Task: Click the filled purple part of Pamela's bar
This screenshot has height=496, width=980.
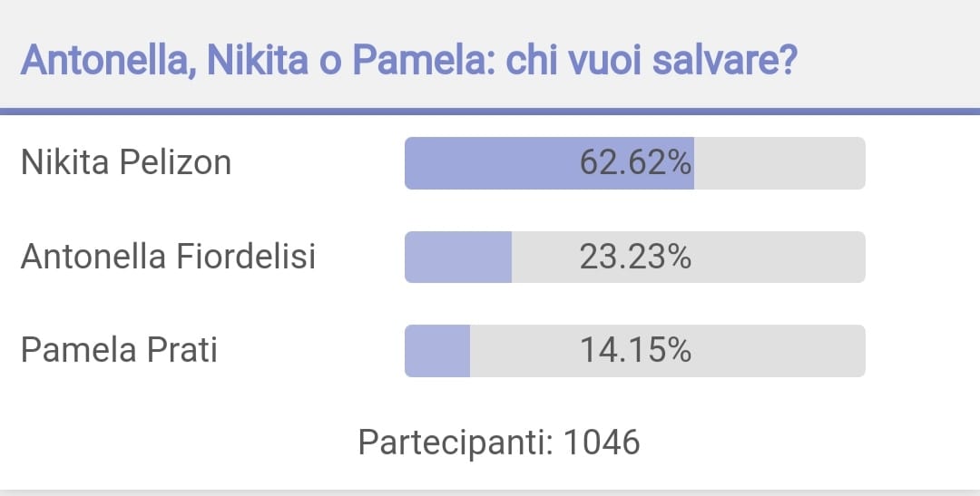Action: [436, 350]
